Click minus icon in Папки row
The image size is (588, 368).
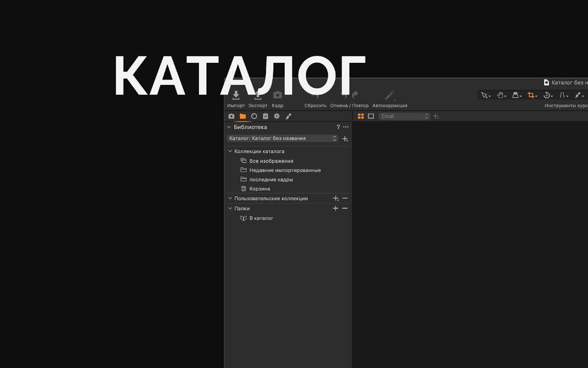(345, 209)
